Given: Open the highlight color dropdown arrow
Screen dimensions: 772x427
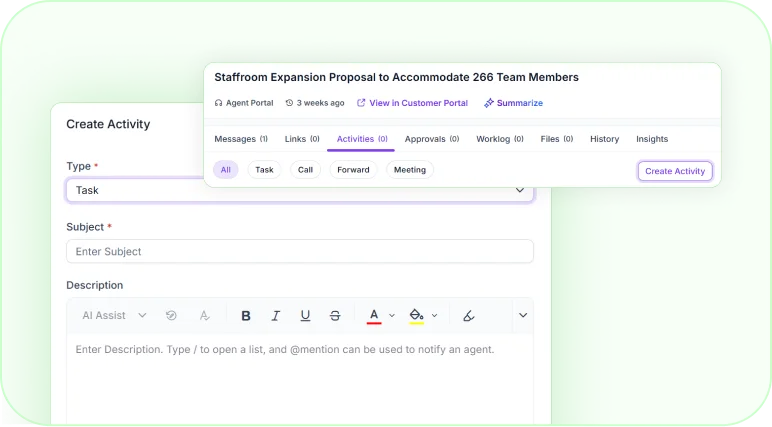Looking at the screenshot, I should [x=434, y=316].
